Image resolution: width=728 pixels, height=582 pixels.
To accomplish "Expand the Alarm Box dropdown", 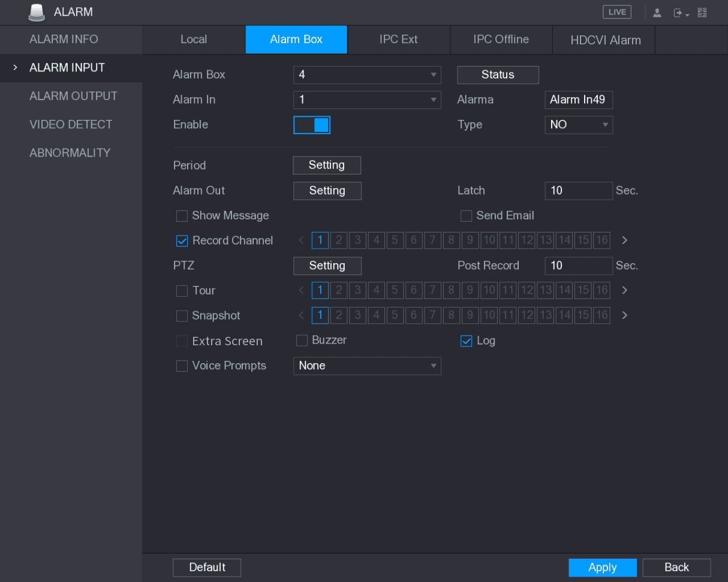I will [367, 75].
